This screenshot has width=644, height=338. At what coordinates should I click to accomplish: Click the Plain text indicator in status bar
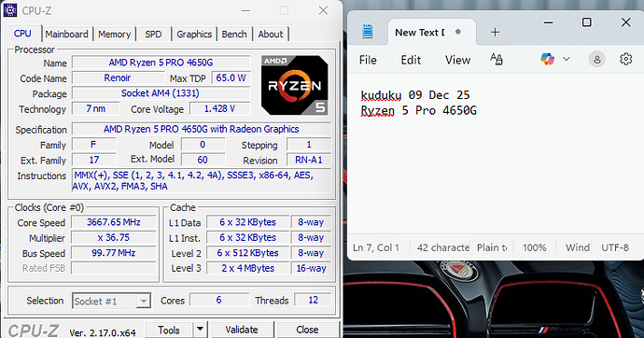coord(492,247)
